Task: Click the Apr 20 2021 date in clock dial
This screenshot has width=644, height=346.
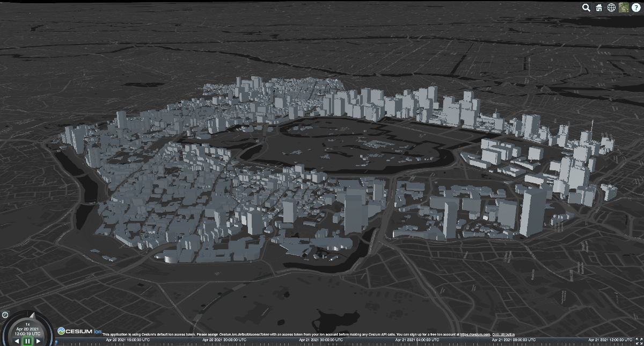Action: (x=27, y=329)
